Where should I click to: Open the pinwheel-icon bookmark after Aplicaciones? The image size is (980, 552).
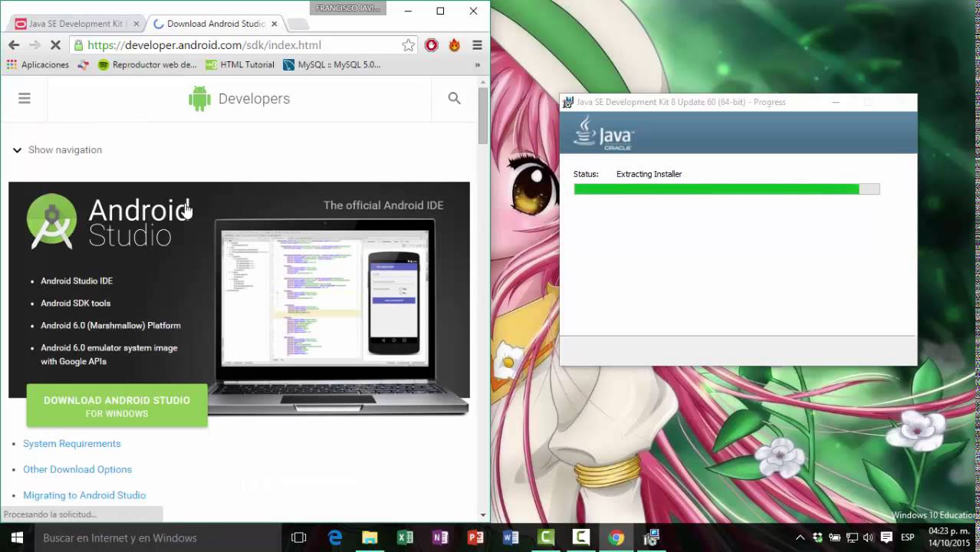coord(84,65)
